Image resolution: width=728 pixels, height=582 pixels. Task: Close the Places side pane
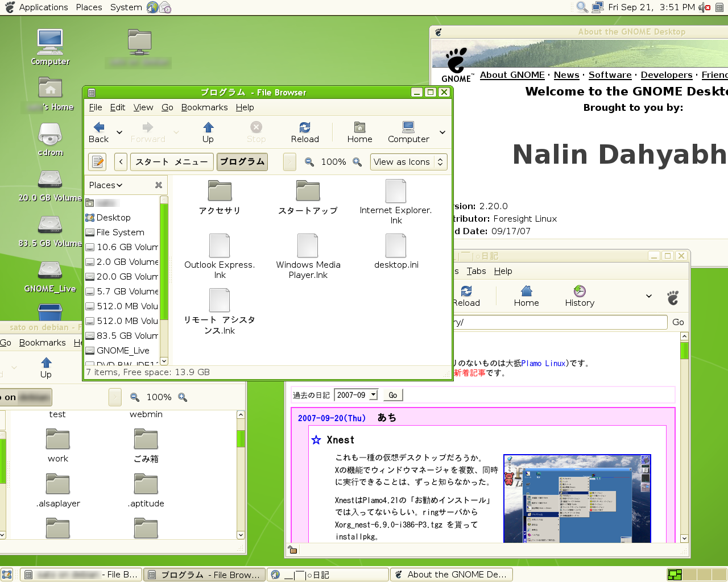coord(159,185)
